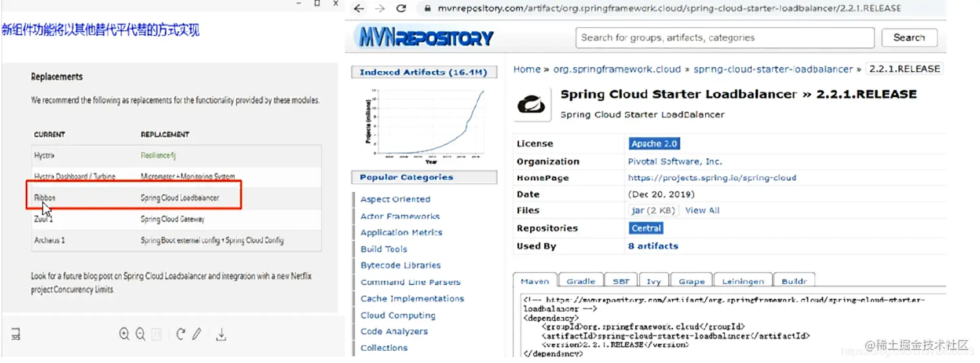Click the lock icon in the address bar
This screenshot has height=363, width=980.
[426, 8]
